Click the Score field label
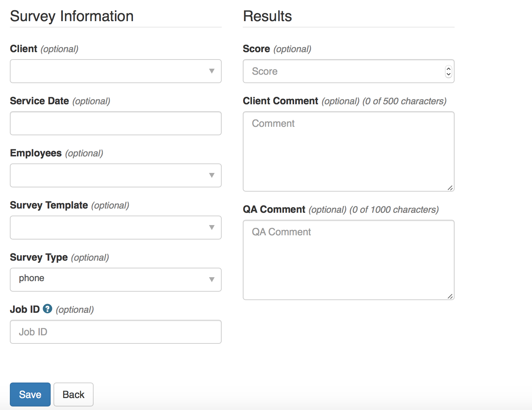Viewport: 532px width, 410px height. pos(256,49)
